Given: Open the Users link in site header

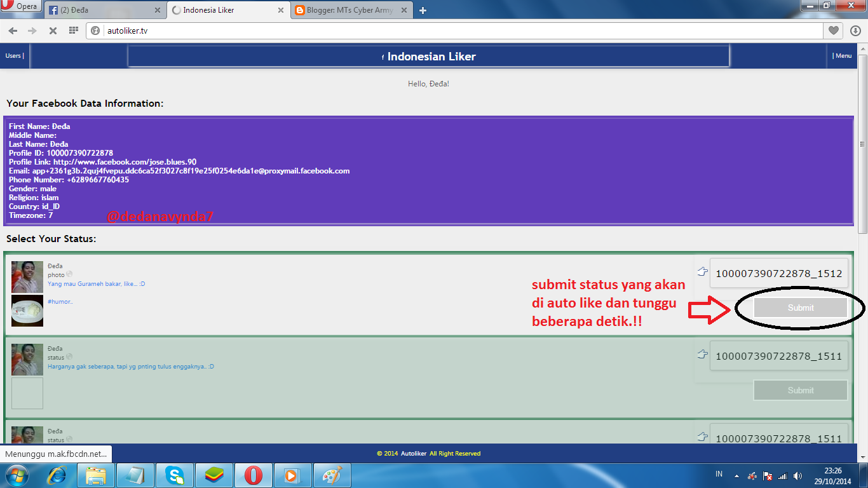Looking at the screenshot, I should tap(14, 56).
